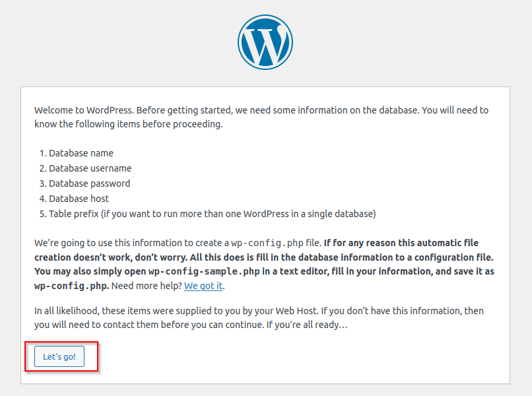Screen dimensions: 532x396
Task: Select the 'Database username' list item
Action: coord(90,168)
